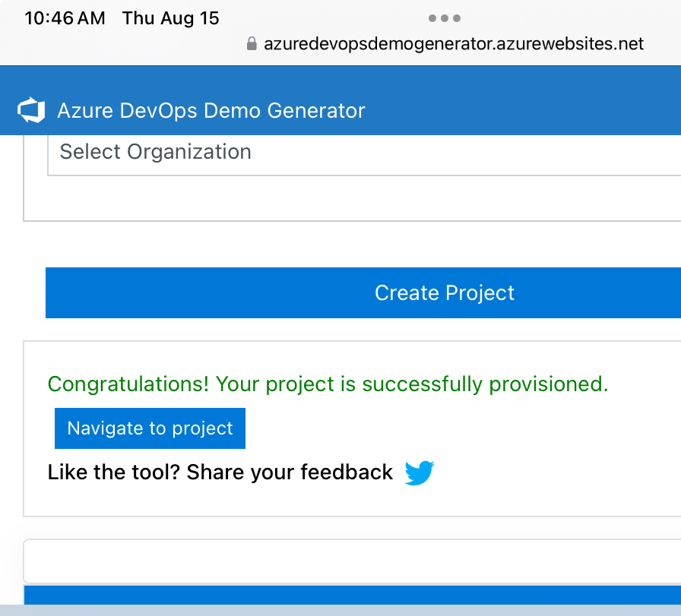Click Azure DevOps Demo Generator title

(x=211, y=110)
